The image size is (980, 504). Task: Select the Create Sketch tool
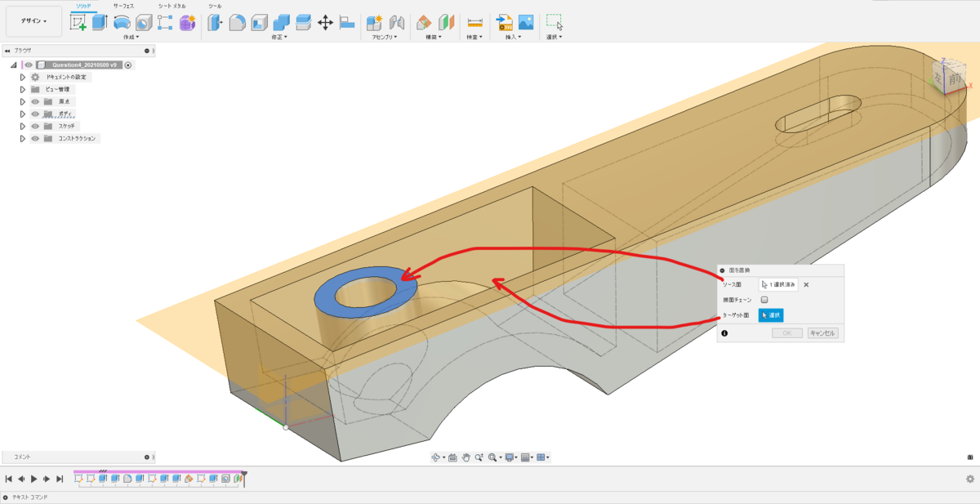pos(78,23)
